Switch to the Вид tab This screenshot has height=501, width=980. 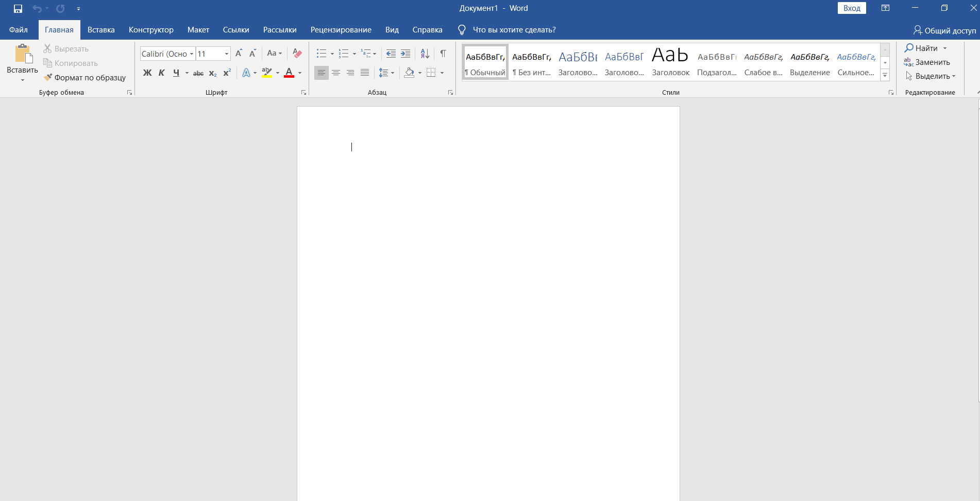pyautogui.click(x=392, y=30)
